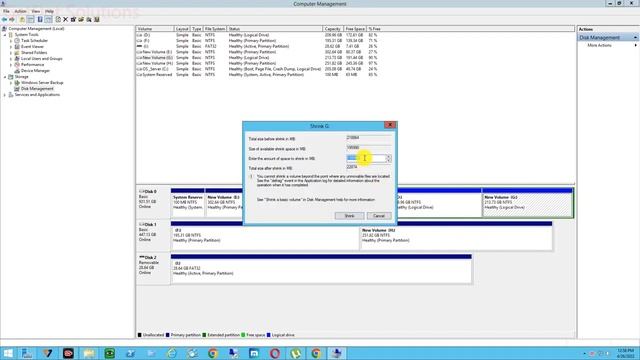This screenshot has width=640, height=360.
Task: Select the New Volume (G:) partition on Disk 0
Action: click(527, 204)
